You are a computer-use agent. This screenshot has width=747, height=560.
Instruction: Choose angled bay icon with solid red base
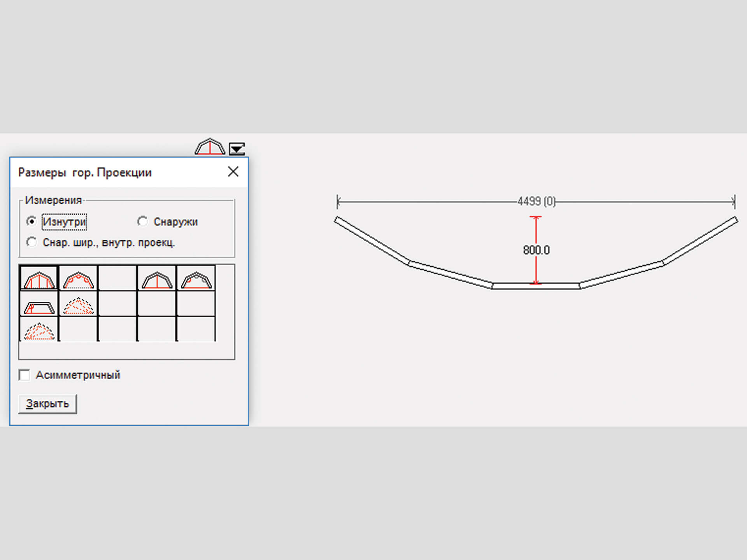coord(196,279)
